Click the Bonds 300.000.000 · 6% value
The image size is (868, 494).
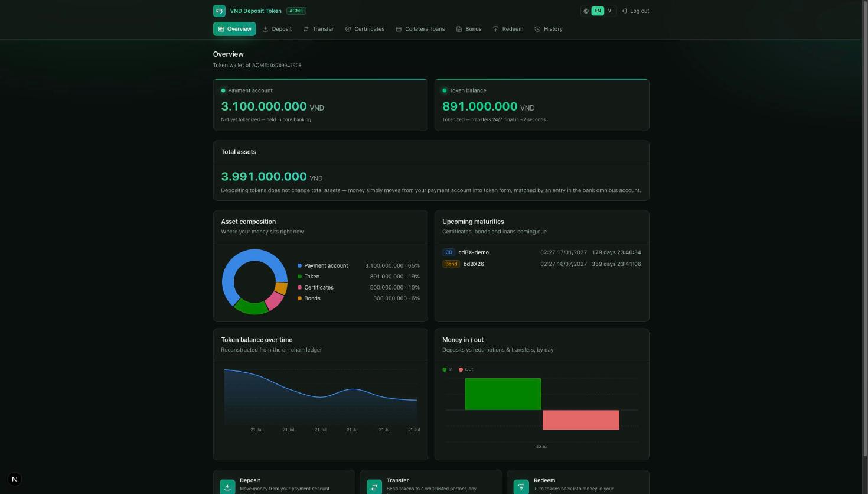396,298
